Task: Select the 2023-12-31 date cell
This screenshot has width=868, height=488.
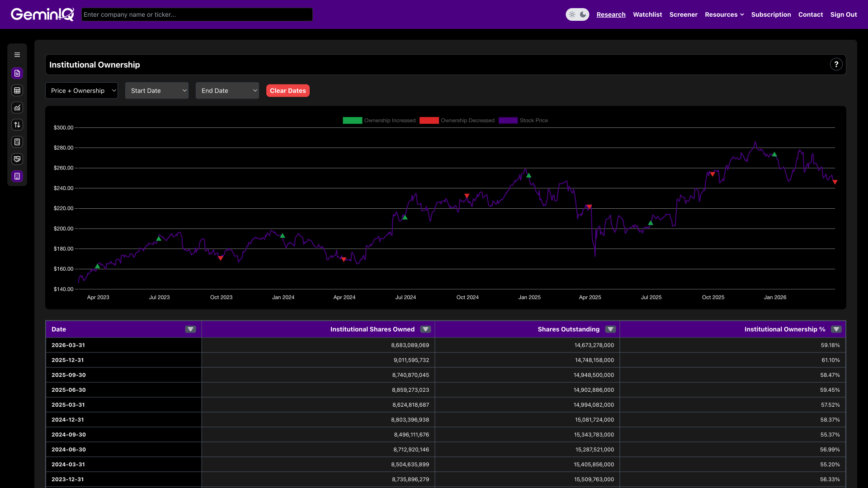Action: 123,479
